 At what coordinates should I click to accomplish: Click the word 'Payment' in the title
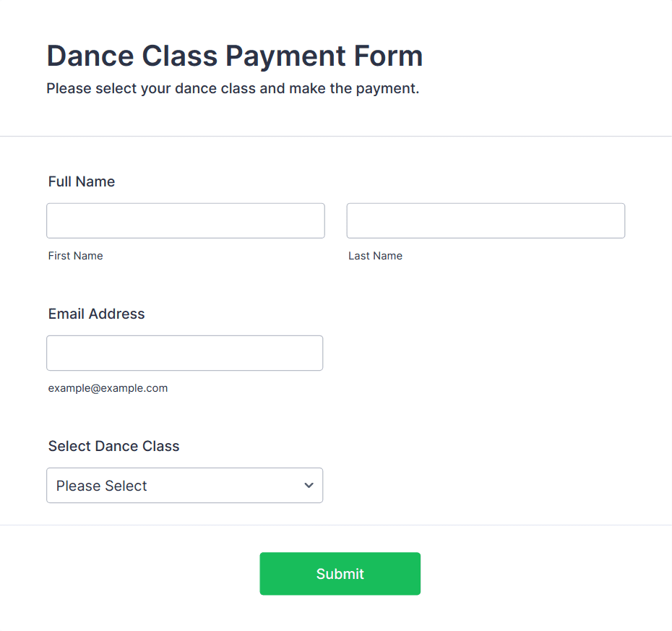[285, 56]
